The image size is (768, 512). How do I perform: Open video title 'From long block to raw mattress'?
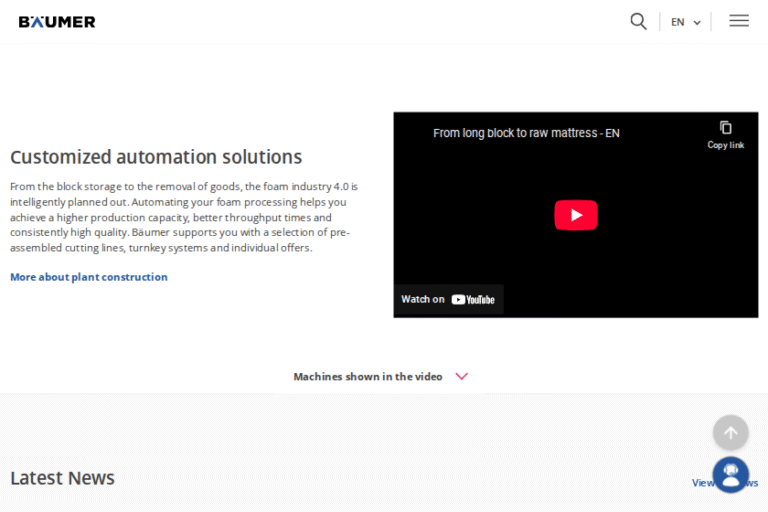tap(526, 133)
